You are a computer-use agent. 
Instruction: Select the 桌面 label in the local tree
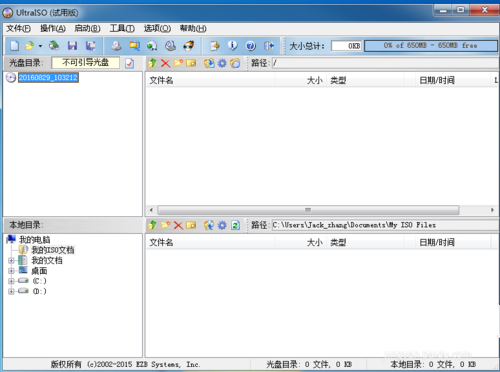[x=39, y=271]
